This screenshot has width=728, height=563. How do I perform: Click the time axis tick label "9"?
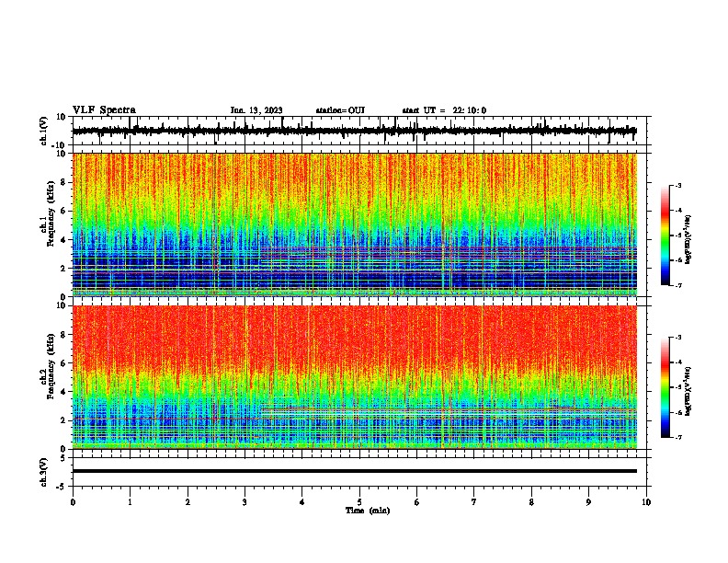coord(588,502)
